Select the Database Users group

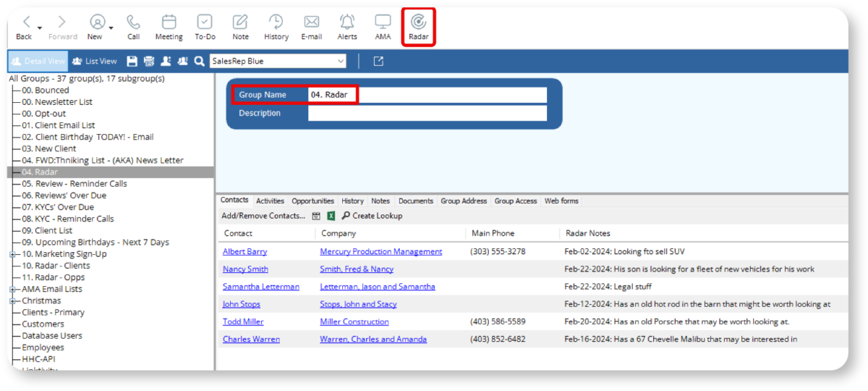(52, 336)
